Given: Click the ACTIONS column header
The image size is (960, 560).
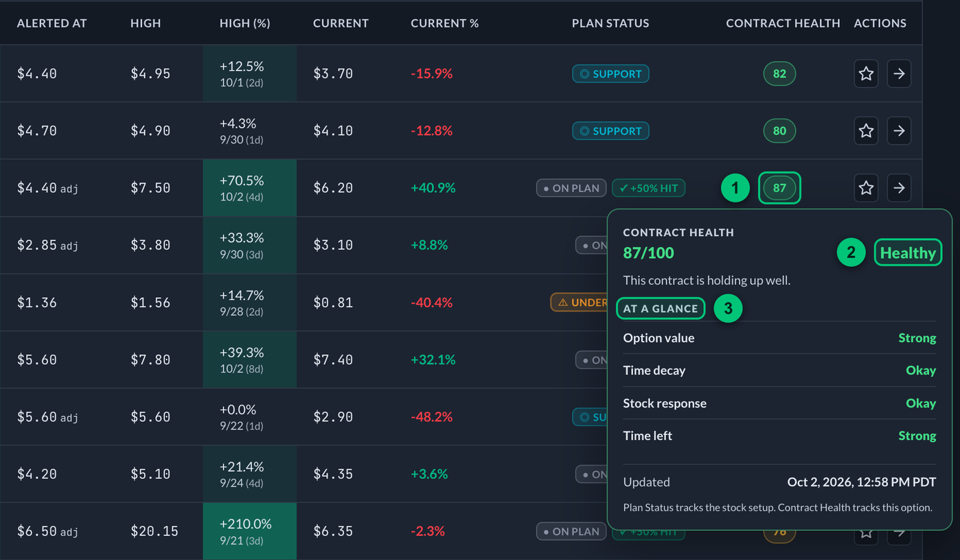Looking at the screenshot, I should [x=880, y=23].
